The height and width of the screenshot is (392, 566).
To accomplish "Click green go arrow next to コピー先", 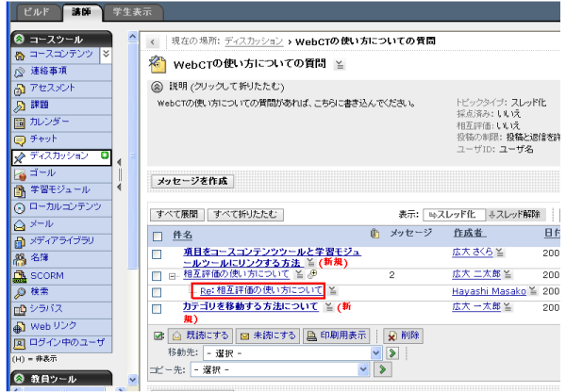I will click(383, 369).
